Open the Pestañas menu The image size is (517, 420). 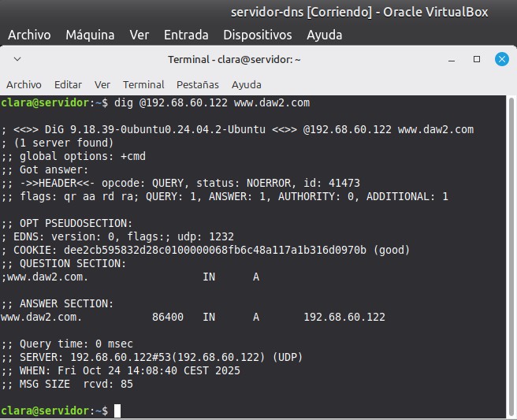(198, 84)
